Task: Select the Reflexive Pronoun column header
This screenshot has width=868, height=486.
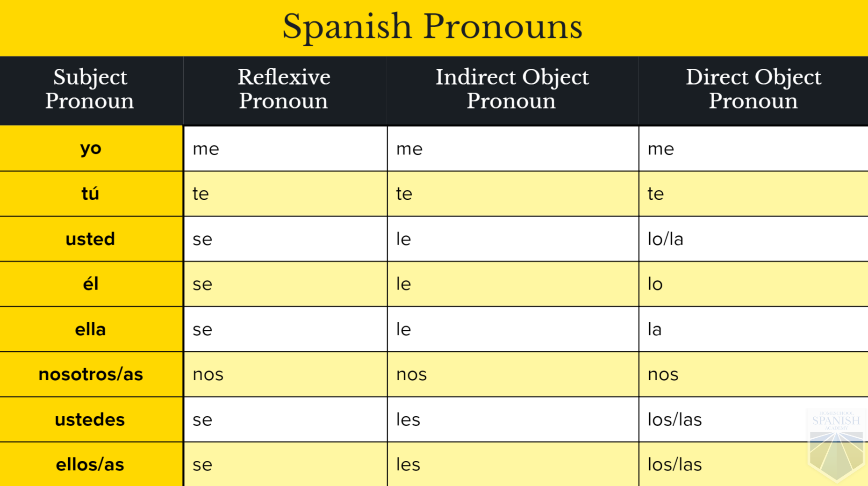Action: pos(284,89)
